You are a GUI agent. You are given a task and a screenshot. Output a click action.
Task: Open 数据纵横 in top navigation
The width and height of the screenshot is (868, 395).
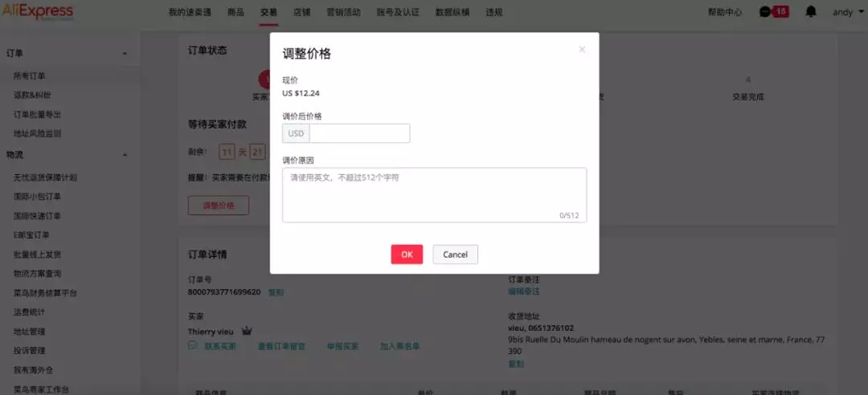(452, 12)
